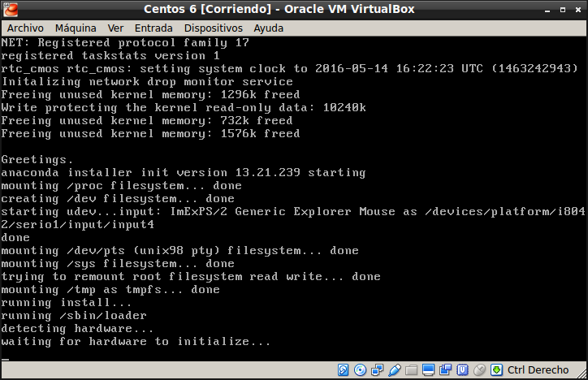Image resolution: width=588 pixels, height=380 pixels.
Task: Open the Entrada menu
Action: coord(153,28)
